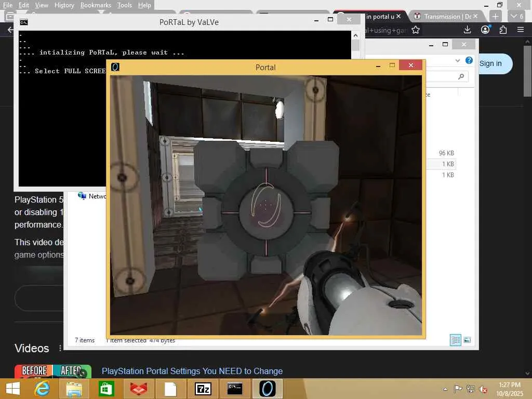Open the Bookmarks menu in Firefox
Image resolution: width=532 pixels, height=399 pixels.
tap(96, 5)
